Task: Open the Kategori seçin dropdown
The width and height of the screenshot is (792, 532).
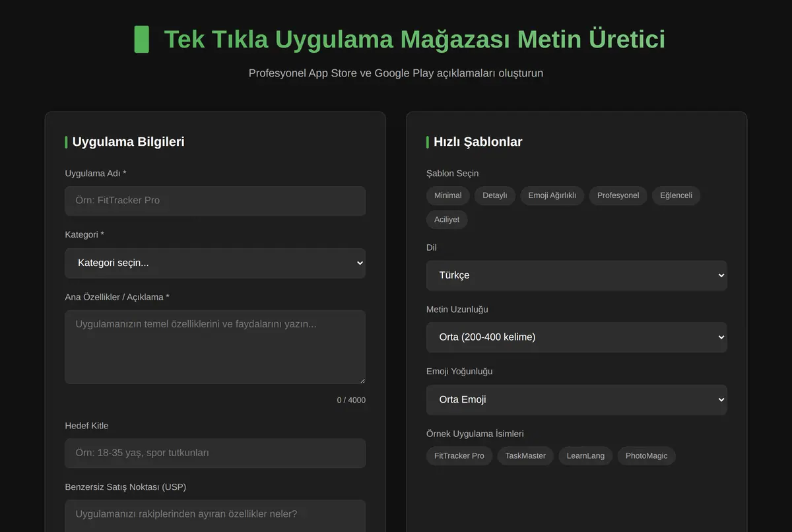Action: 215,263
